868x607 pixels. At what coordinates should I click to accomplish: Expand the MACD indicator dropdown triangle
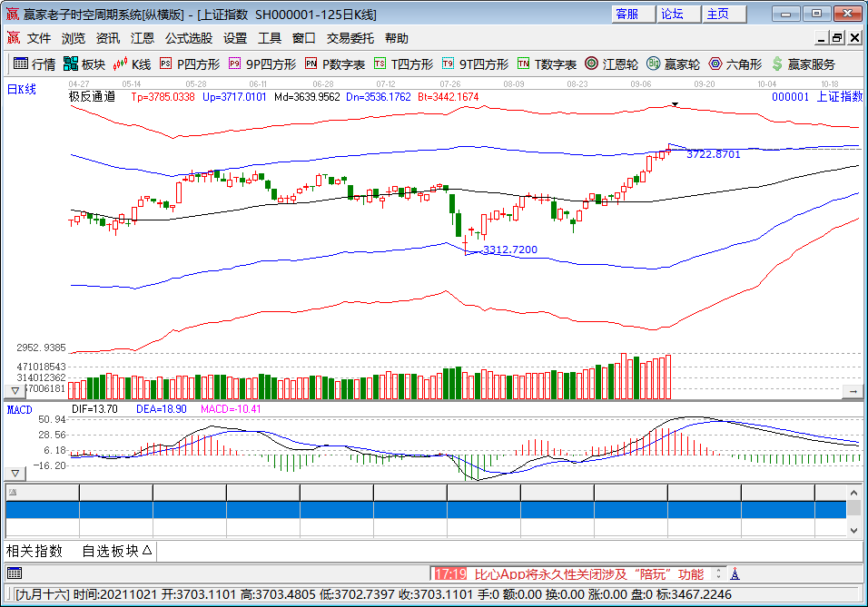[x=15, y=474]
